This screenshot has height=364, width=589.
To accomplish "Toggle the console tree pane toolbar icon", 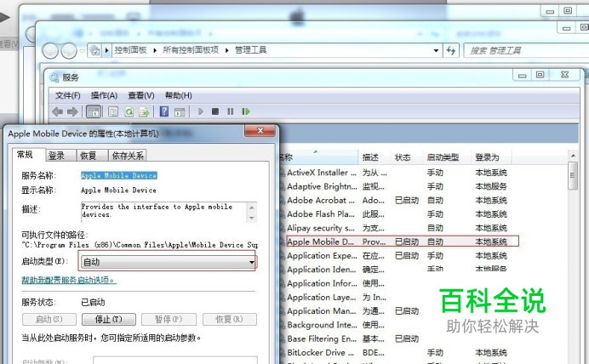I will [94, 111].
